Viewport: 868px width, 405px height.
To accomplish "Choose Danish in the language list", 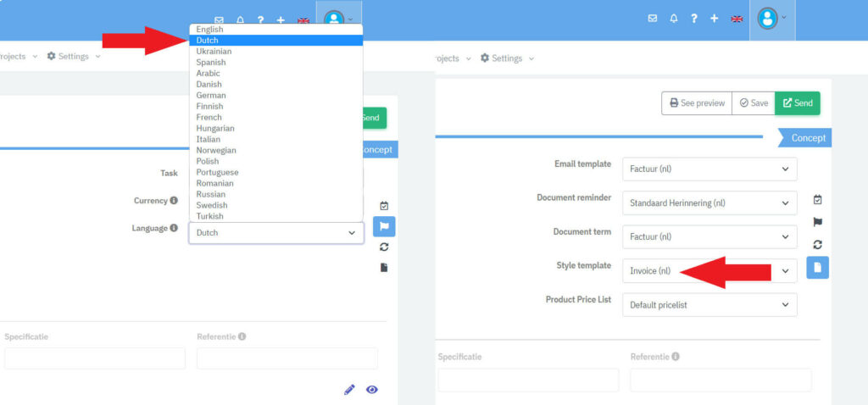I will tap(275, 84).
